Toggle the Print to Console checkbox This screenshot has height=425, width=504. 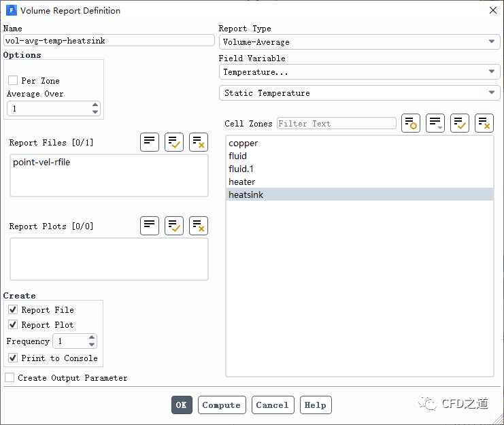tap(13, 358)
